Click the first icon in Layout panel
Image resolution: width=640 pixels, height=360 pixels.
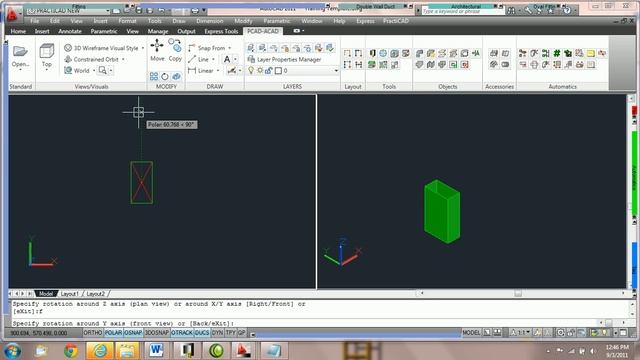(x=347, y=53)
